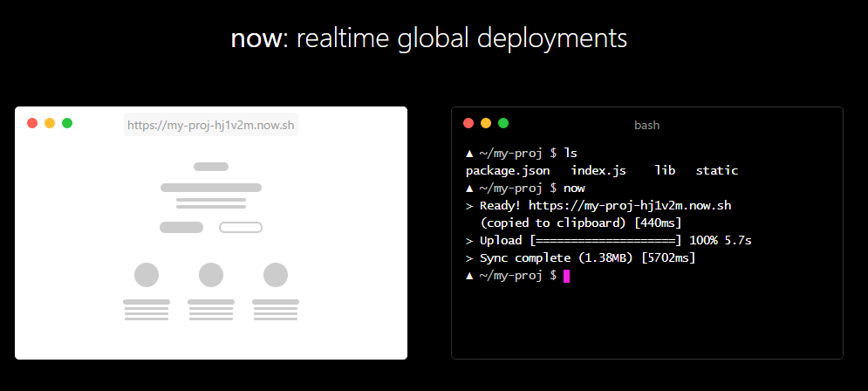Select the middle circle placeholder in page mockup
Viewport: 868px width, 391px height.
(x=211, y=275)
